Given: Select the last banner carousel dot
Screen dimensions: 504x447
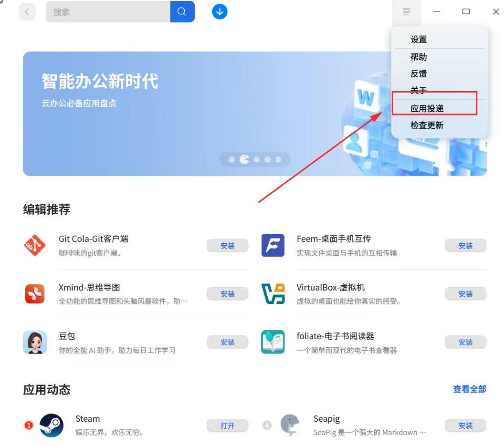Looking at the screenshot, I should point(278,159).
